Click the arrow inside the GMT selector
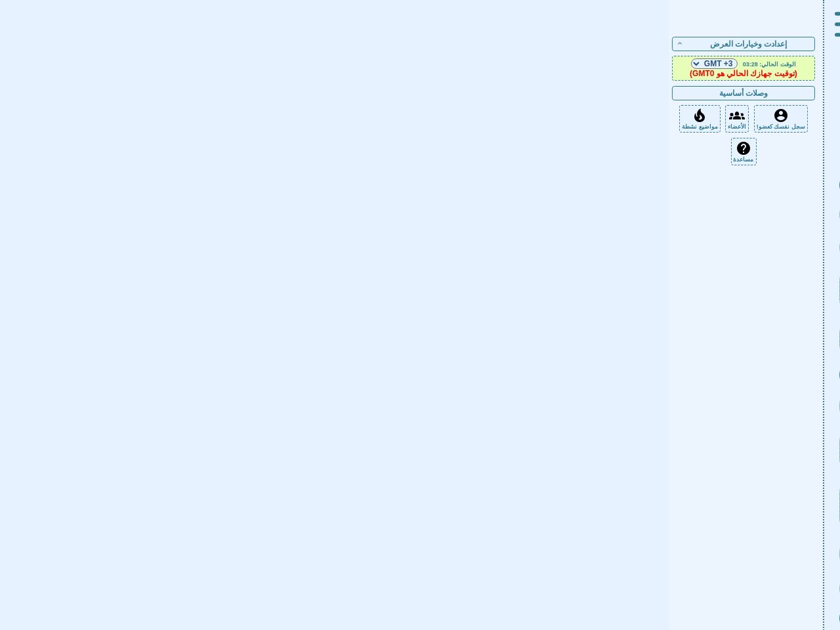Viewport: 840px width, 630px height. click(696, 64)
